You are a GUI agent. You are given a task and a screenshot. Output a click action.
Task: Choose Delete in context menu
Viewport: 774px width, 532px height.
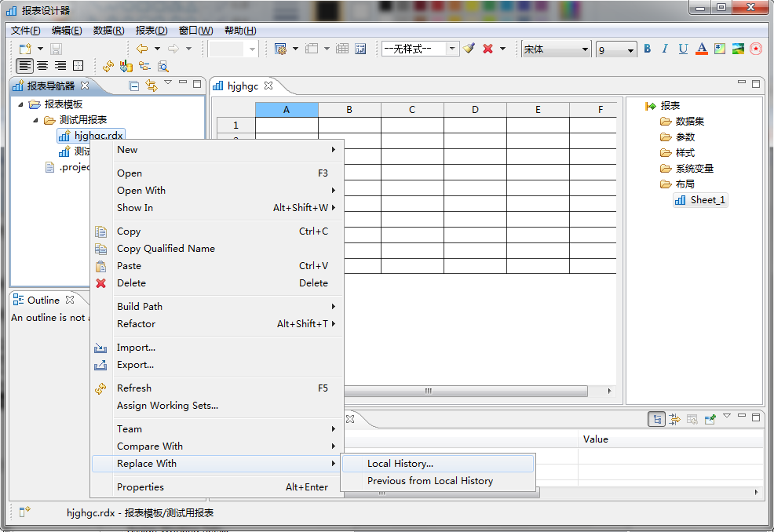[217, 282]
